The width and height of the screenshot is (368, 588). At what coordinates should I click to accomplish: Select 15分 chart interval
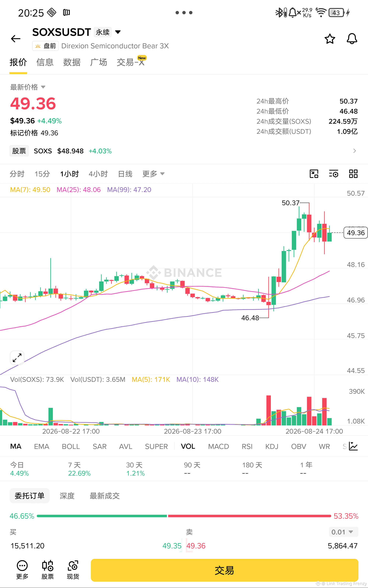[42, 174]
